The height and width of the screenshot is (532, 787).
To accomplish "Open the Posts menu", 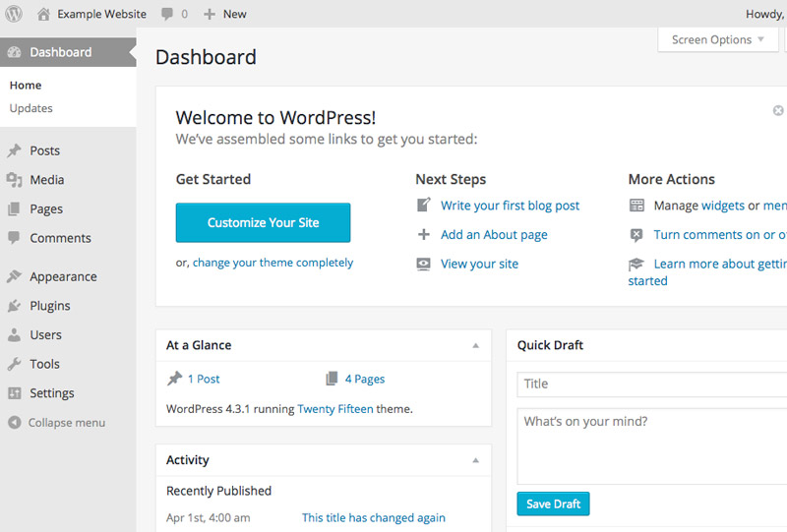I will click(x=44, y=150).
